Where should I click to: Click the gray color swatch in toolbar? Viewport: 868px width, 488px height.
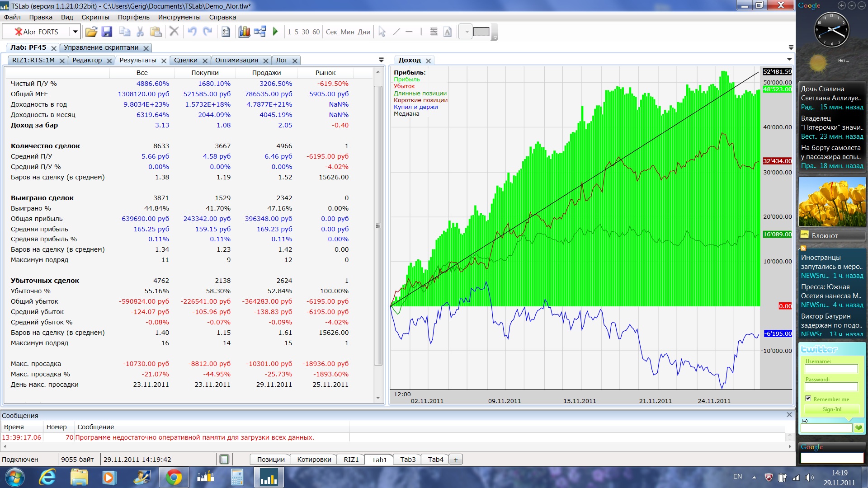coord(481,32)
